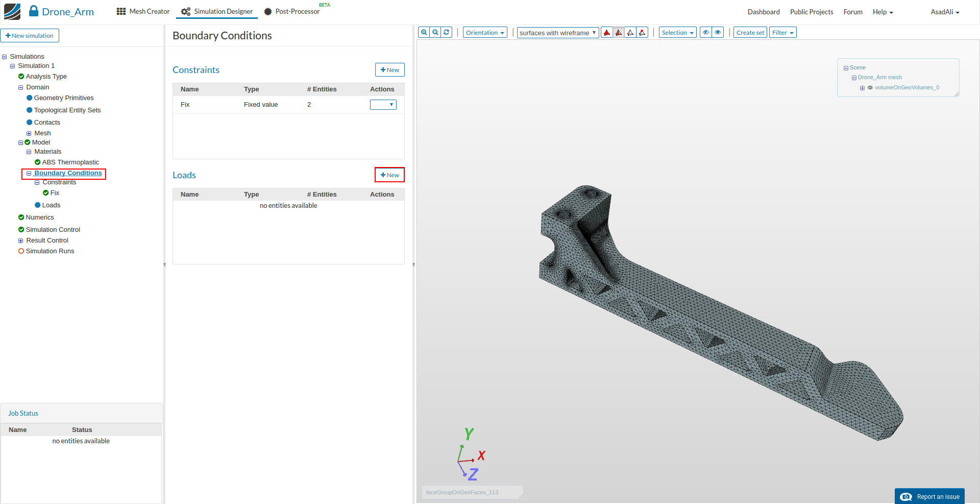Screen dimensions: 980x504
Task: Collapse the Scene node in viewer tree
Action: coord(846,68)
